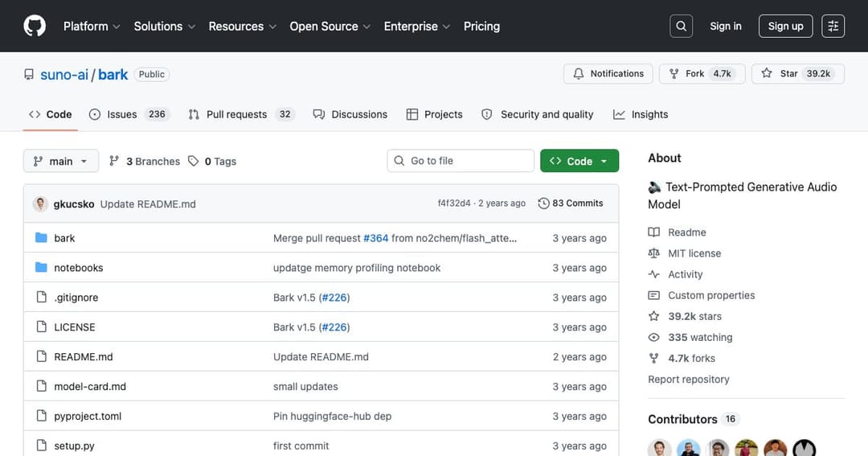Open the Pricing page link

[481, 26]
